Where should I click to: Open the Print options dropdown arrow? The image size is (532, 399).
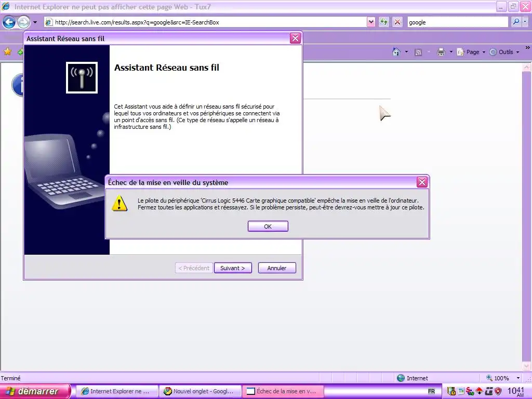(x=451, y=52)
